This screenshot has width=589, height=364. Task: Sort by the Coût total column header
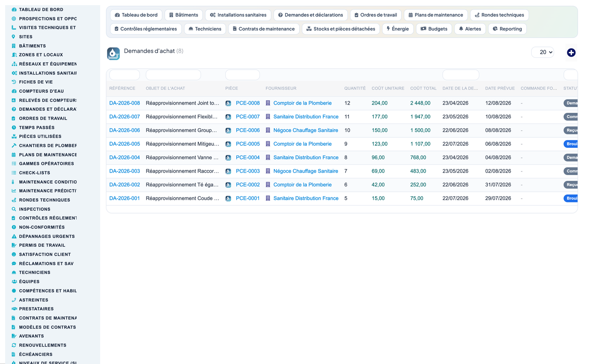tap(423, 88)
